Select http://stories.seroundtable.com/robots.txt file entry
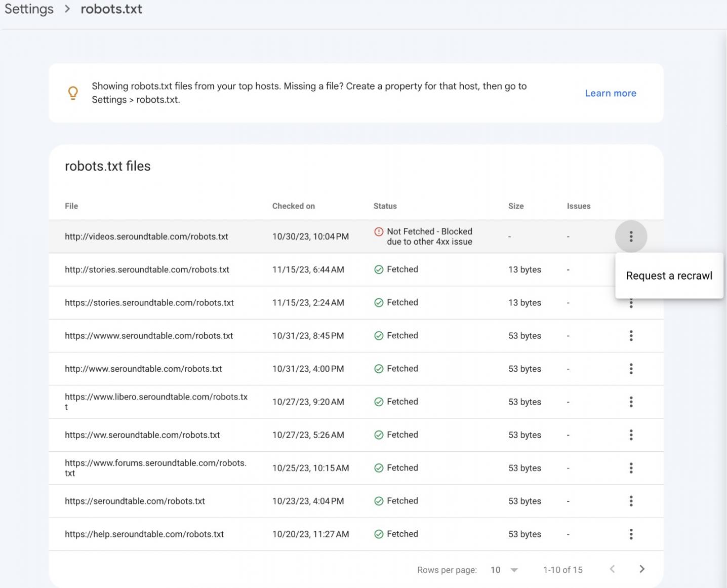The width and height of the screenshot is (727, 588). click(x=147, y=269)
